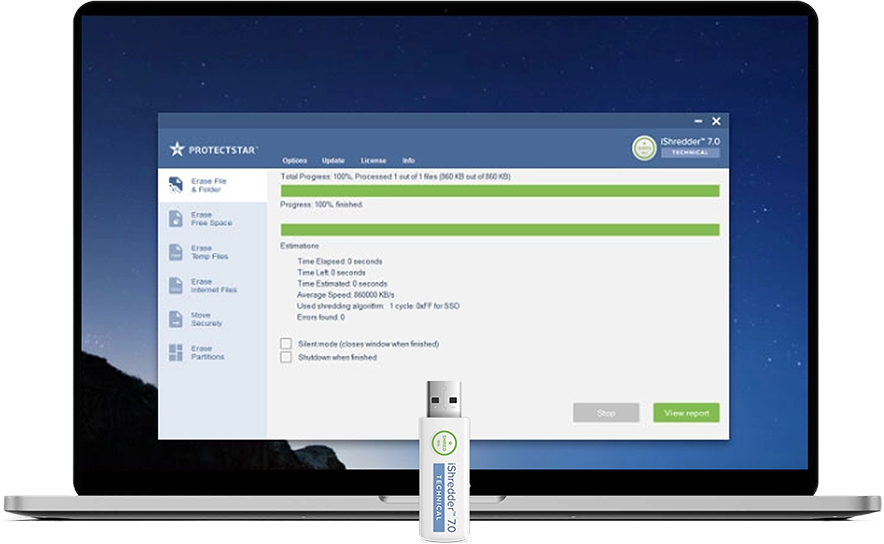884x544 pixels.
Task: Open the Erase Free Space tool
Action: pyautogui.click(x=175, y=218)
